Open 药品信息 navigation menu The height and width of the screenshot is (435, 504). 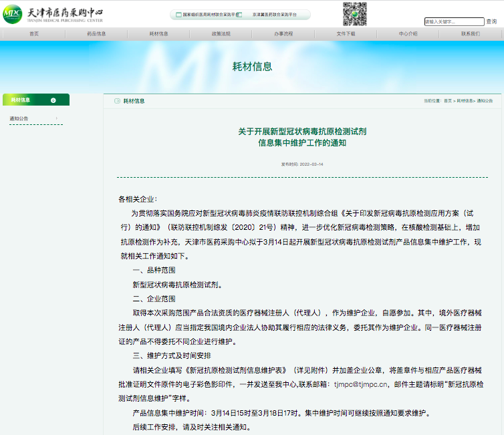click(x=96, y=33)
